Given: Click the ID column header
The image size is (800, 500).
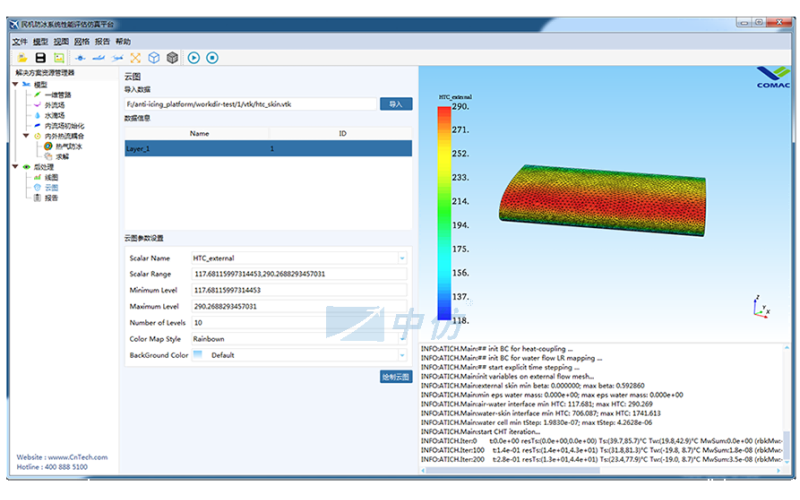Looking at the screenshot, I should pos(342,133).
